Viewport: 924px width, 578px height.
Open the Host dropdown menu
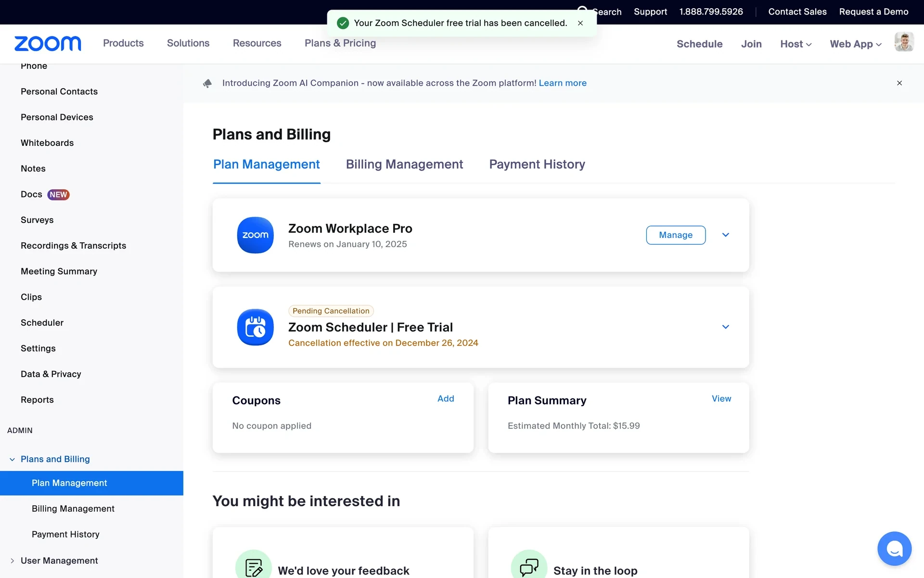click(x=796, y=44)
